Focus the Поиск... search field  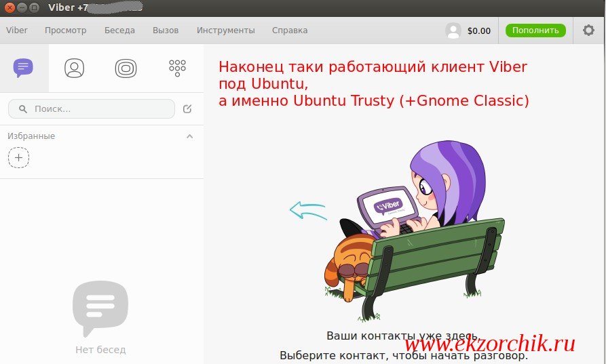(x=92, y=109)
